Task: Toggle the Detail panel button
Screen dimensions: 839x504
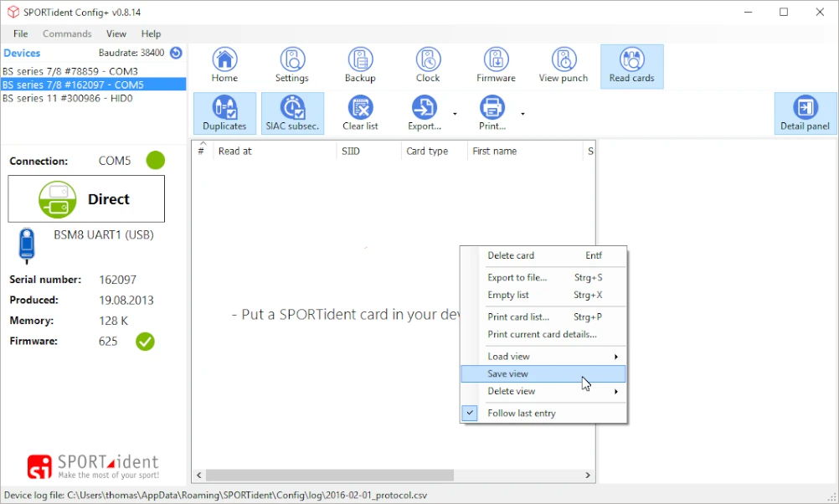Action: point(806,113)
